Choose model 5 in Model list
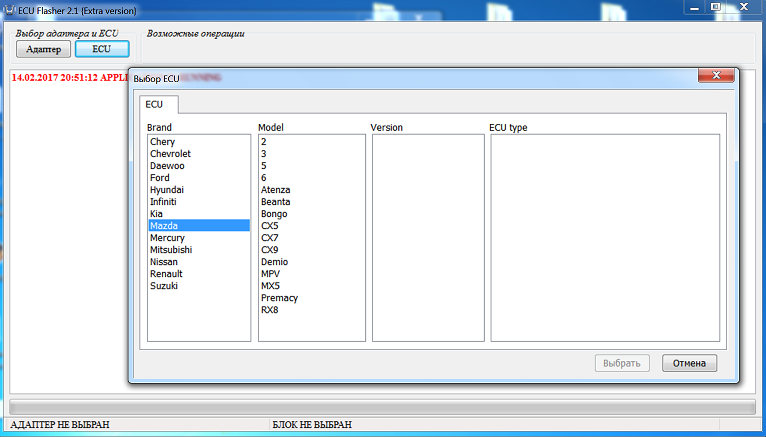The image size is (766, 437). point(312,166)
